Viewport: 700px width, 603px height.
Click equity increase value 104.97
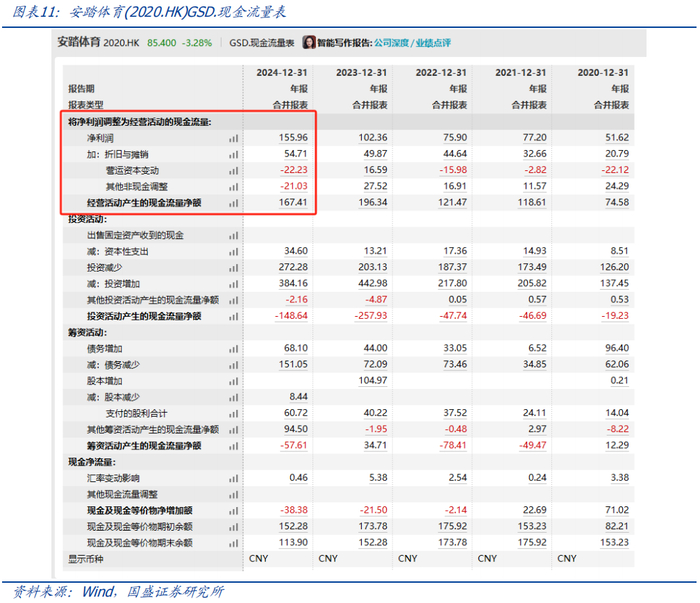click(x=373, y=380)
